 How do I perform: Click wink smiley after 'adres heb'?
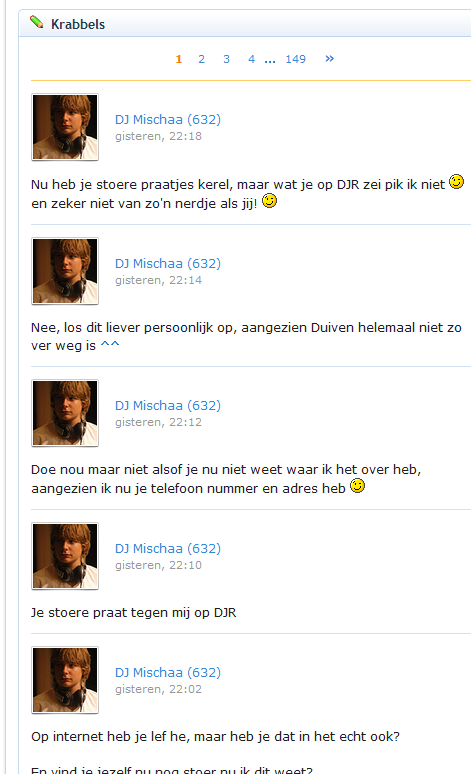pyautogui.click(x=357, y=486)
